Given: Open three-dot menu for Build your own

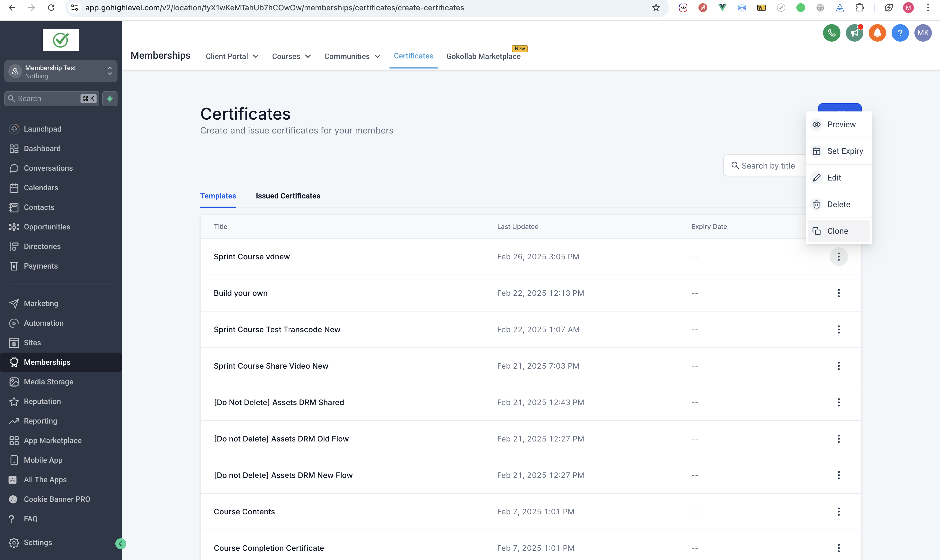Looking at the screenshot, I should point(839,293).
